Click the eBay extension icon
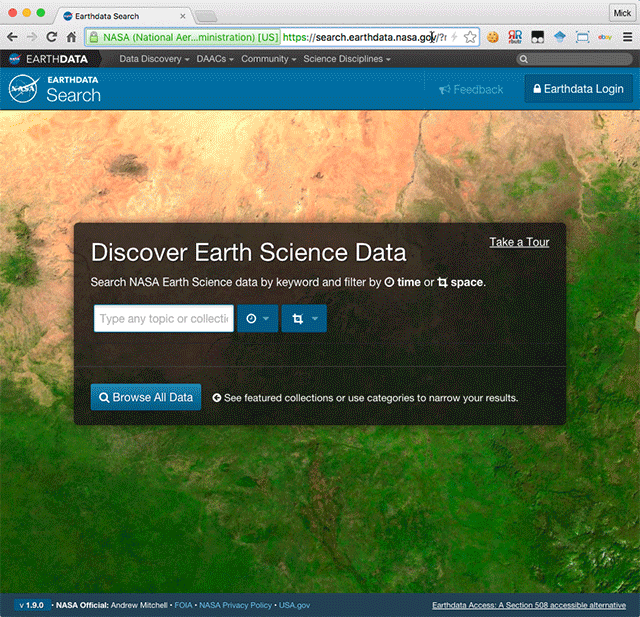Screen dimensions: 640x617 (604, 37)
